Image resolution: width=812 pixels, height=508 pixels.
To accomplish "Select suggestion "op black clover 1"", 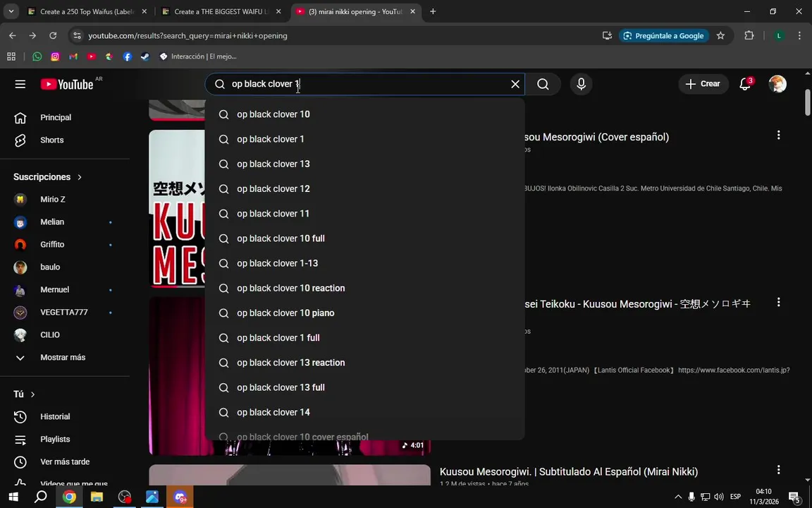I will [x=364, y=139].
